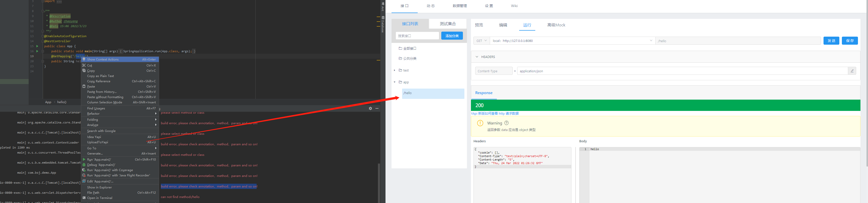868x203 pixels.
Task: Click the 添加分类 button
Action: pyautogui.click(x=452, y=36)
